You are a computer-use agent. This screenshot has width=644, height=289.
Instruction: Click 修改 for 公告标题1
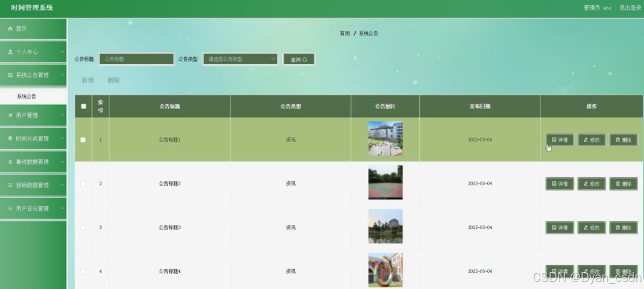(x=592, y=140)
